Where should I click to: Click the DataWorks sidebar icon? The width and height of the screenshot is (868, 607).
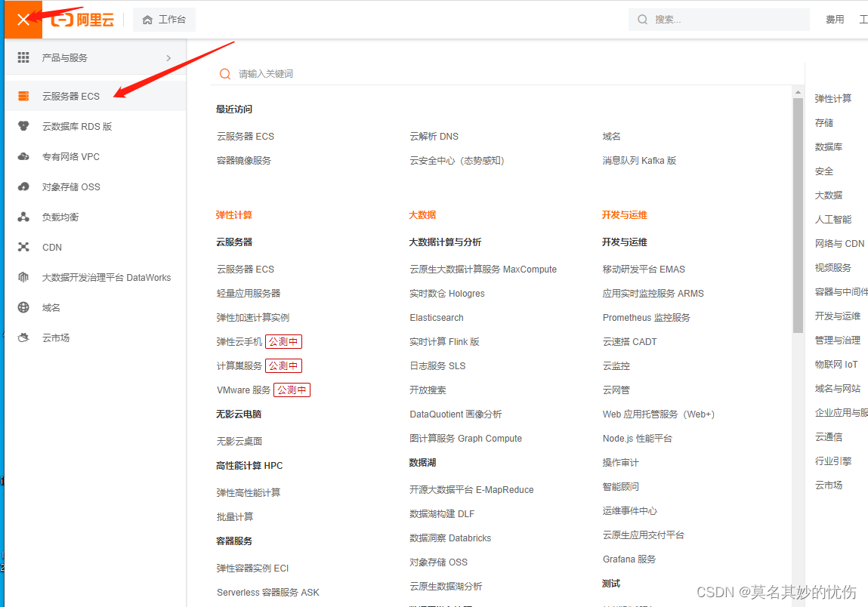pos(23,277)
